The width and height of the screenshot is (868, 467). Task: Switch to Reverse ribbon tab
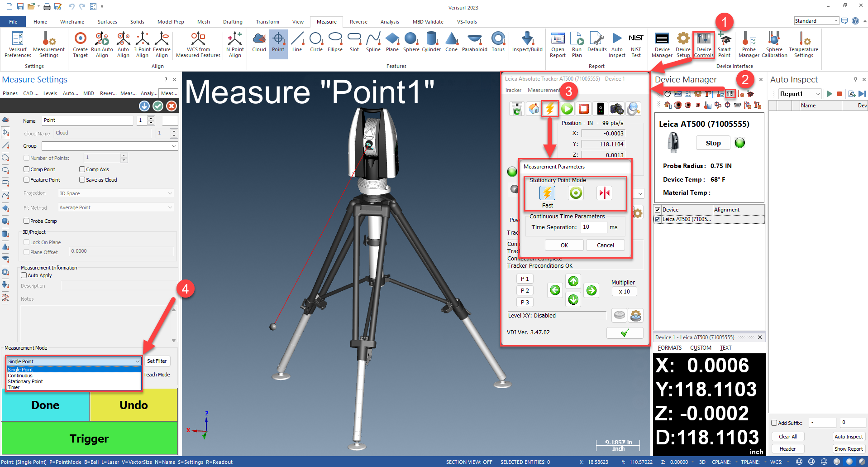(x=358, y=22)
